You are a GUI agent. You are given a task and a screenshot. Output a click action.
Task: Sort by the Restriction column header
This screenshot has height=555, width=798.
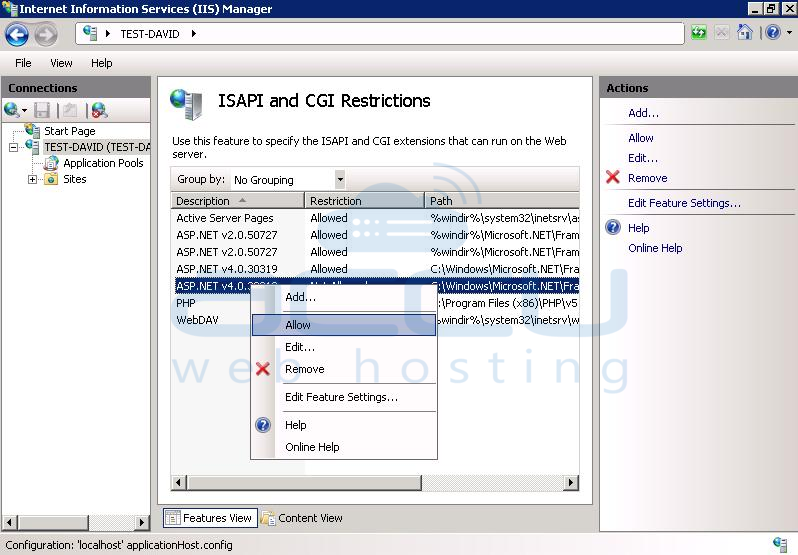point(364,201)
